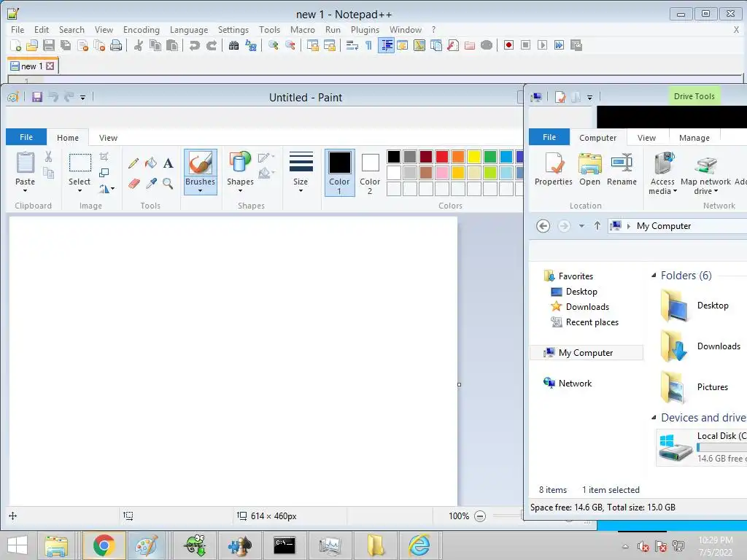Click Properties in the My Computer ribbon
This screenshot has height=560, width=747.
pos(553,169)
